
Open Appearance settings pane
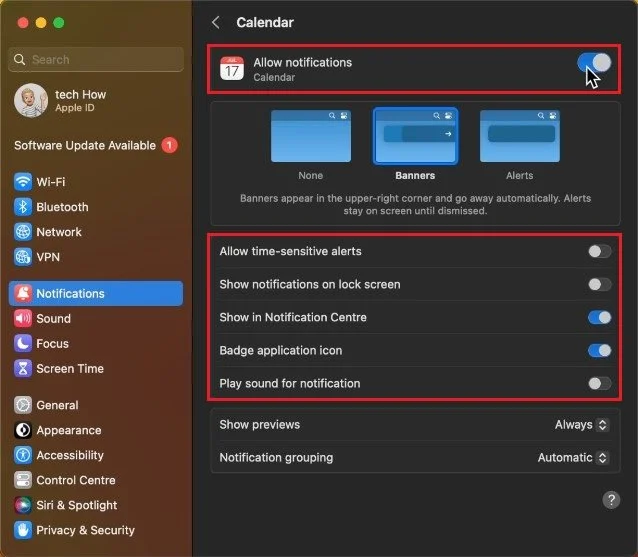[x=96, y=430]
